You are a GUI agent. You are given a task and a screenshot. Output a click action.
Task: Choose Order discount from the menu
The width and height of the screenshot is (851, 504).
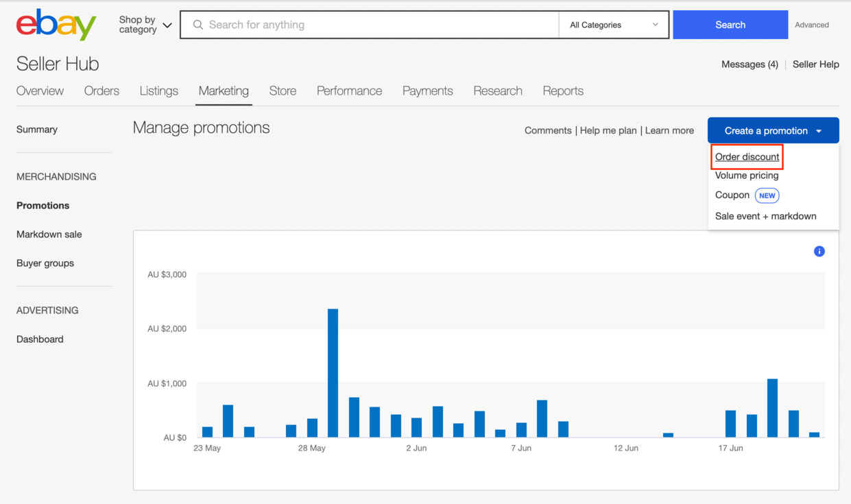click(747, 157)
